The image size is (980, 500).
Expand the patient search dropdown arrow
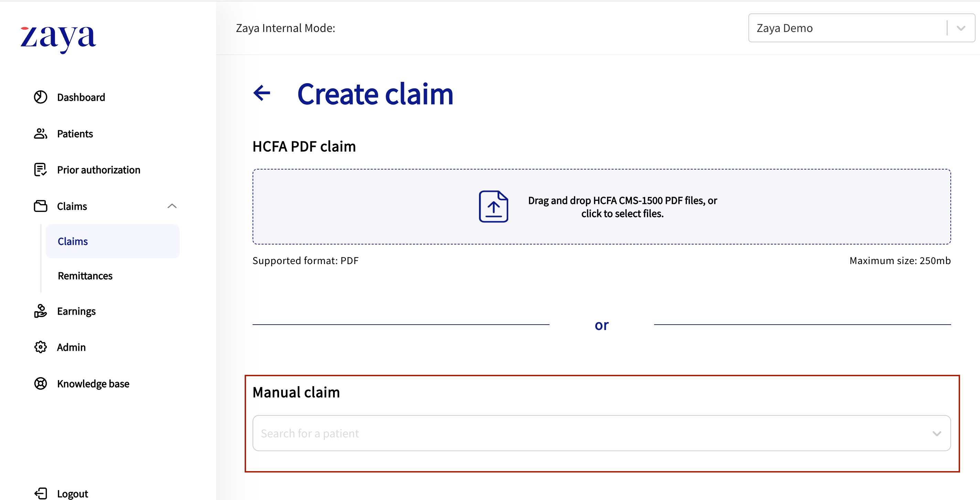[937, 434]
